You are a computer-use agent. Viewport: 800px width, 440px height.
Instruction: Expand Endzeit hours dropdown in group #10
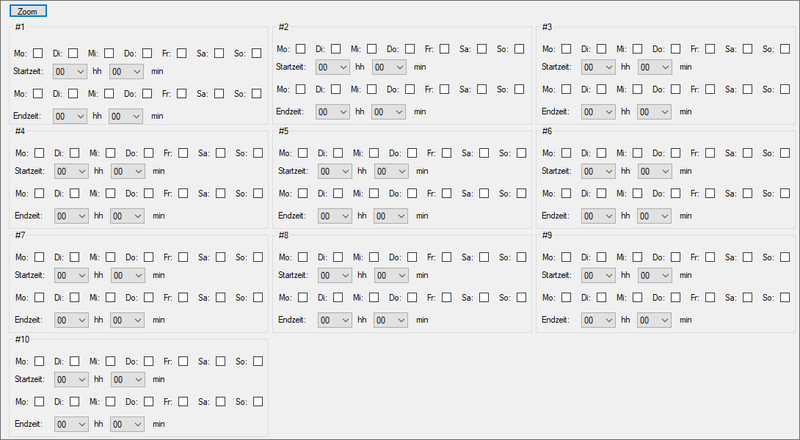pos(71,423)
